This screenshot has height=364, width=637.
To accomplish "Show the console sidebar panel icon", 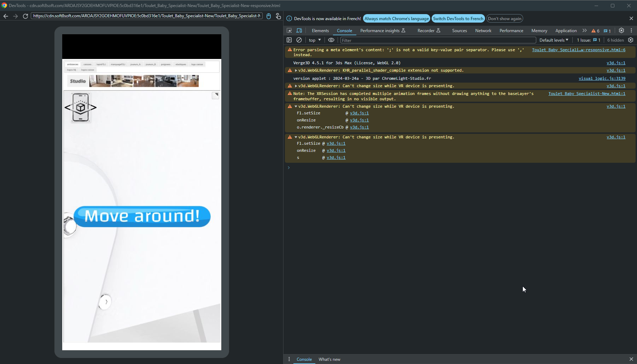I will 289,40.
